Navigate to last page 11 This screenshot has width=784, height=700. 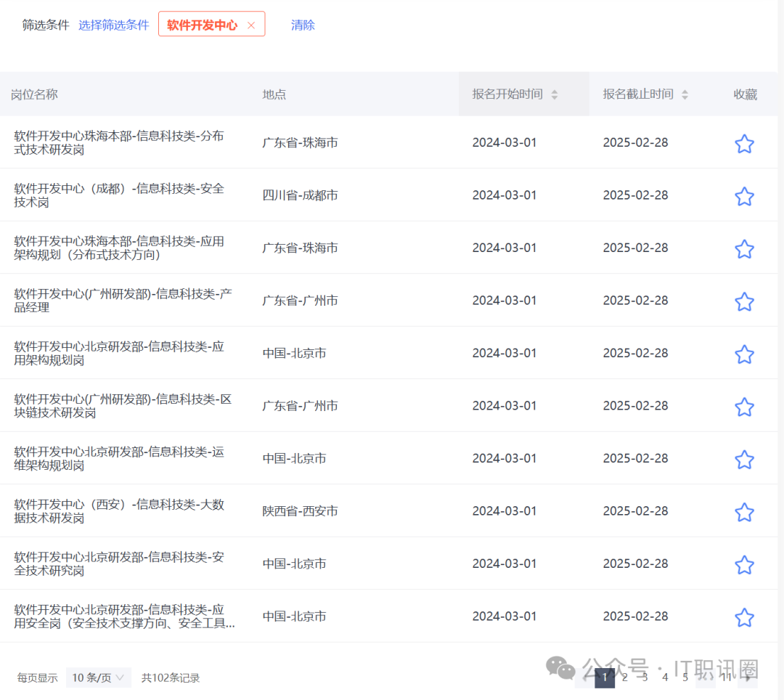(726, 677)
